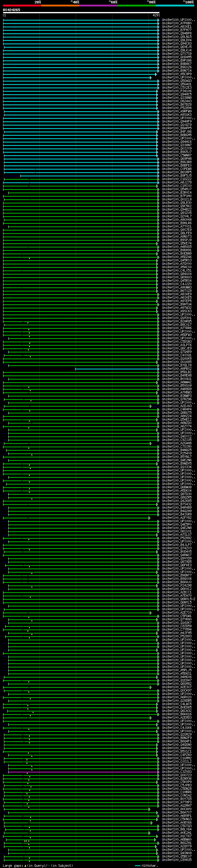
Task: Click the orange ~40% identity legend bar
Action: coord(60,6)
